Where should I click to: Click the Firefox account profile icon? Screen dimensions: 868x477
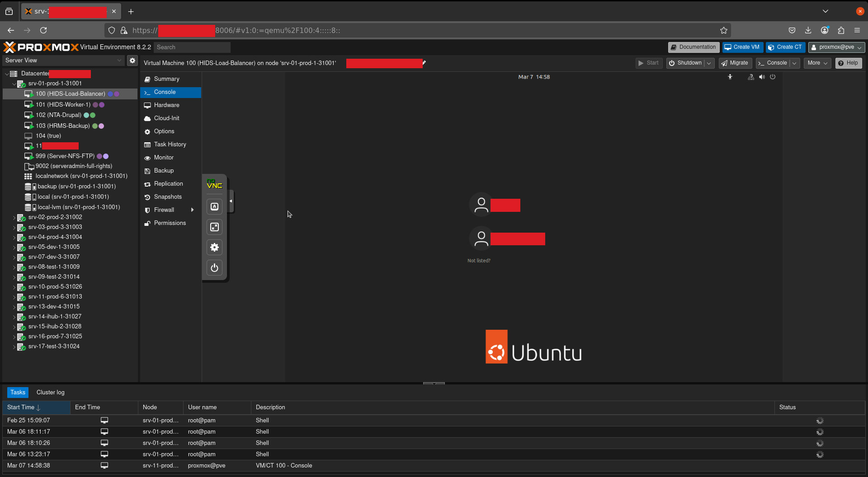825,30
